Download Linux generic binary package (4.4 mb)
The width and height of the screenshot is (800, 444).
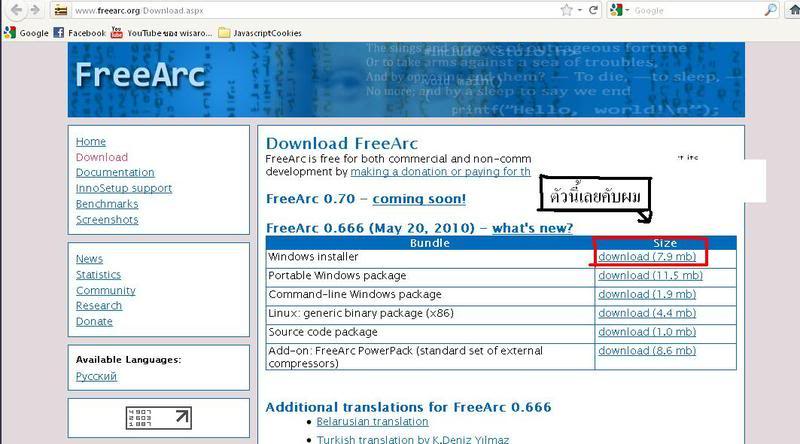[647, 313]
